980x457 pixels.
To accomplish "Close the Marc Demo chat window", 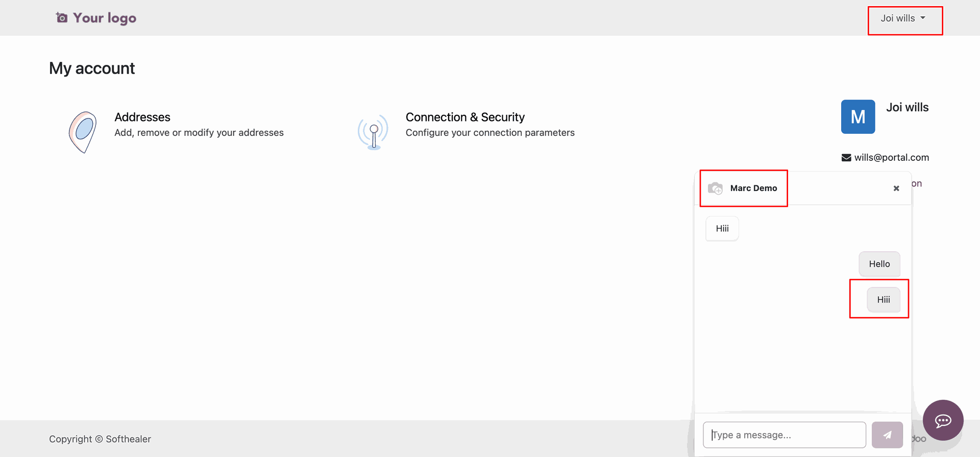I will 896,188.
